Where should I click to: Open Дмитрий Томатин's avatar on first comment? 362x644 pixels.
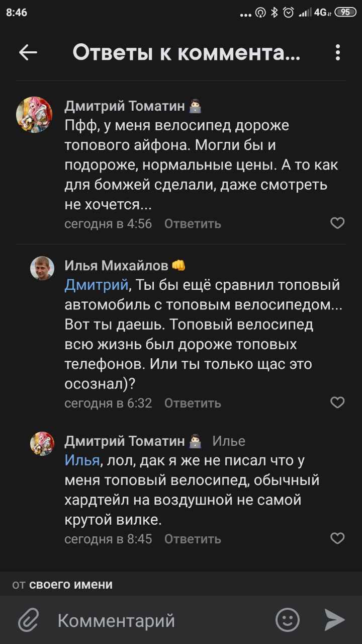pyautogui.click(x=34, y=115)
